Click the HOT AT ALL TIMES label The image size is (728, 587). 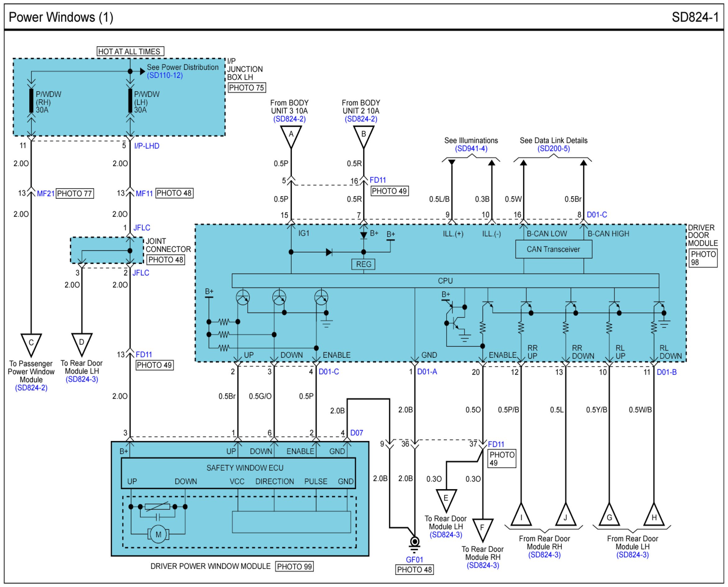130,51
